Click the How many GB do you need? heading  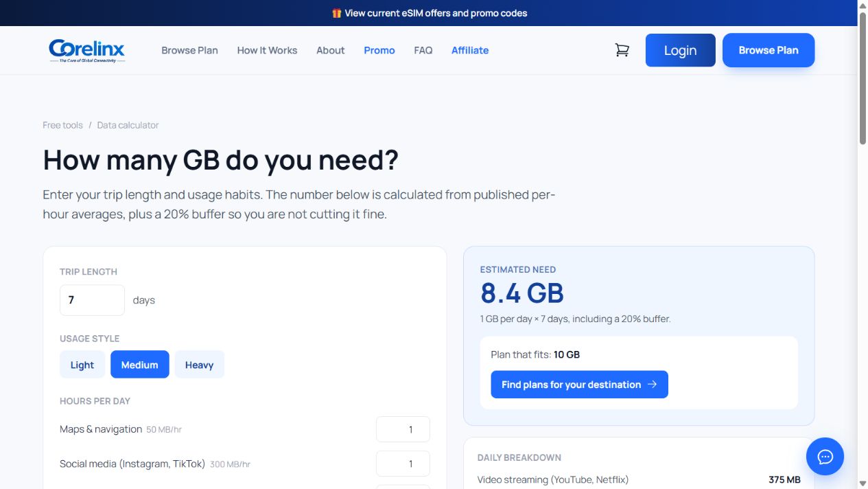pyautogui.click(x=220, y=159)
